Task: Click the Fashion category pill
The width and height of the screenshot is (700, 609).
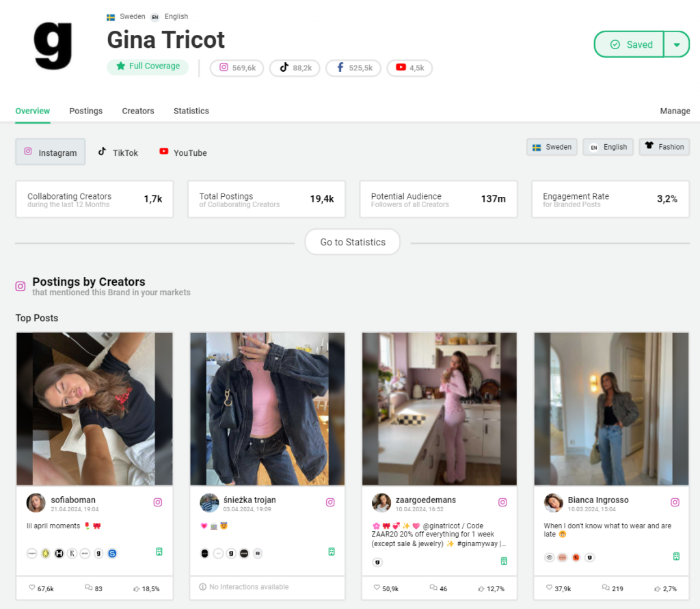Action: click(x=664, y=146)
